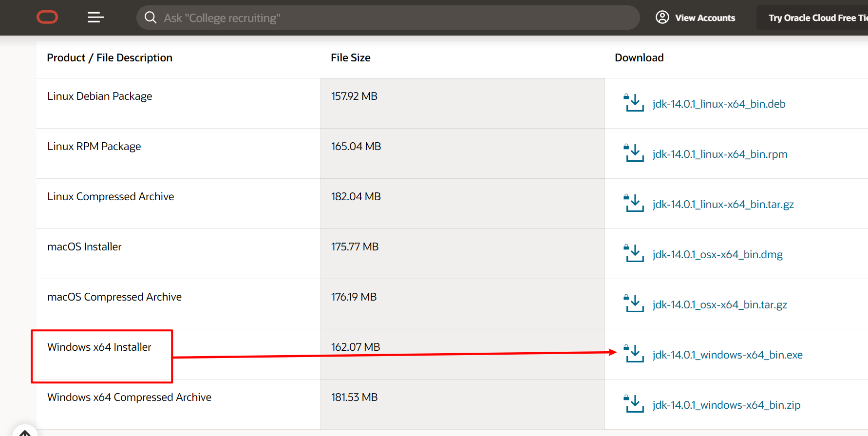The height and width of the screenshot is (436, 868).
Task: Click download icon for osx dmg file
Action: coord(634,253)
